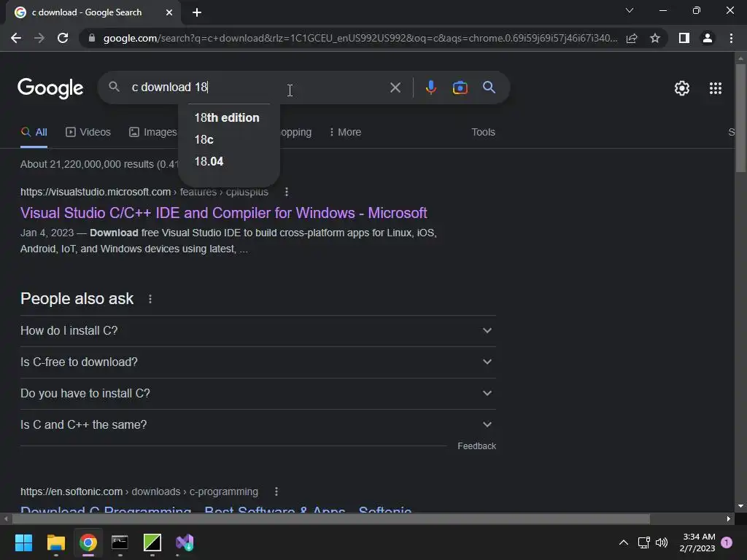Open the search Tools options
The image size is (747, 560).
click(483, 132)
